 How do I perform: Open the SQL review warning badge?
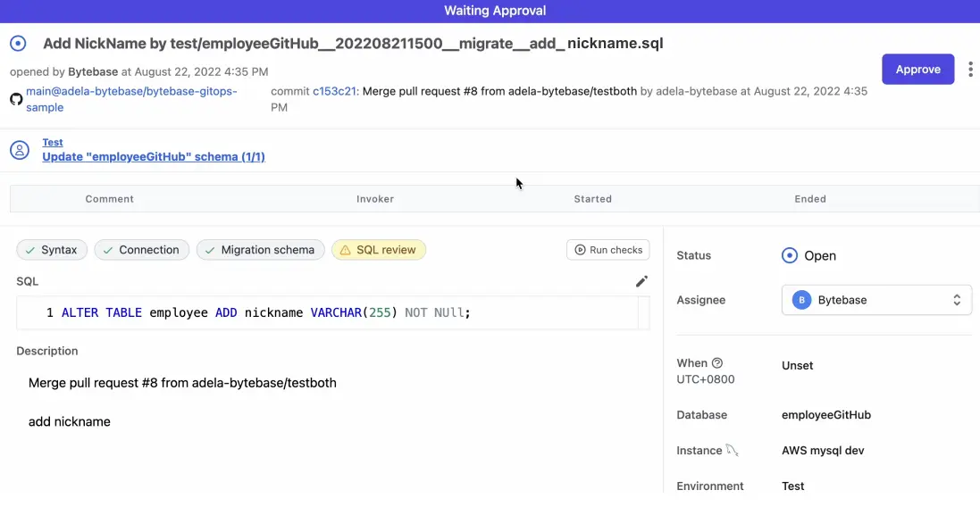(x=379, y=250)
